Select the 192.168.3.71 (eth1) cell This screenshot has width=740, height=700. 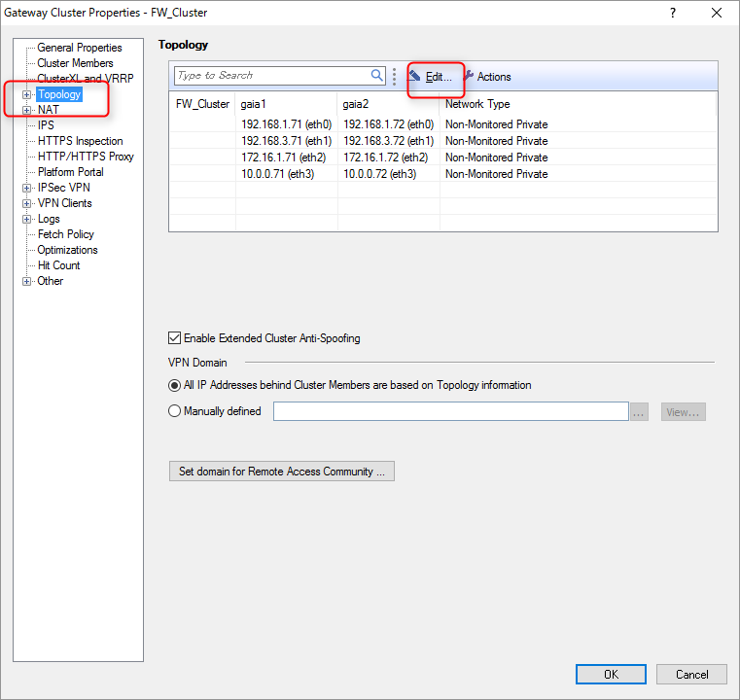[287, 141]
